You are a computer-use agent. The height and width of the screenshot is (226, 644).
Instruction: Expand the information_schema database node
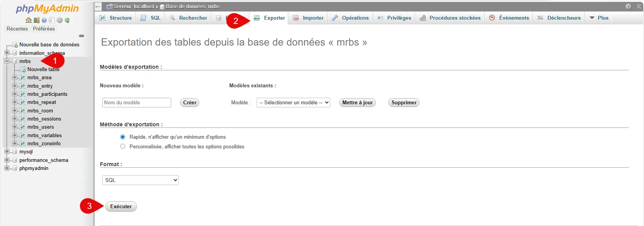pyautogui.click(x=7, y=53)
